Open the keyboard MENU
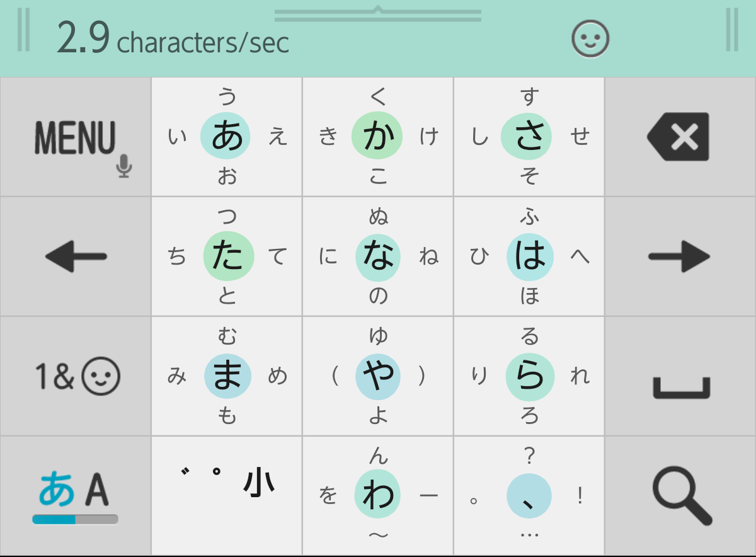 (74, 137)
